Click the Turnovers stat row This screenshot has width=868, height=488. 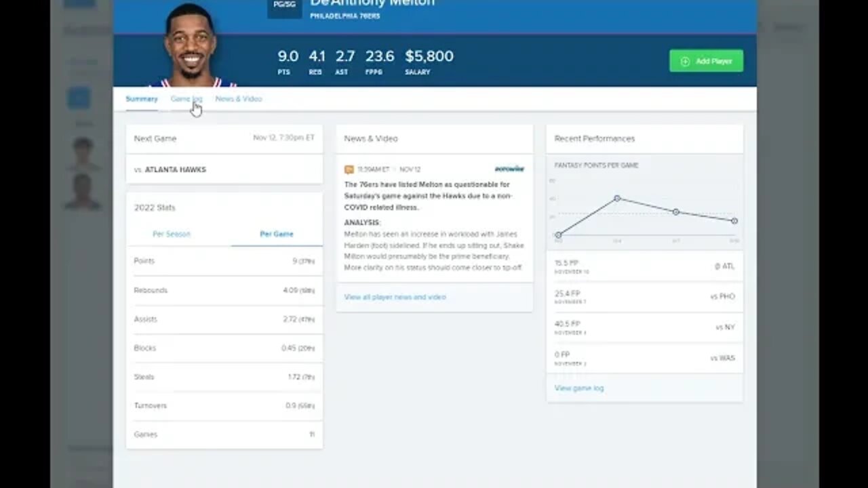click(224, 405)
